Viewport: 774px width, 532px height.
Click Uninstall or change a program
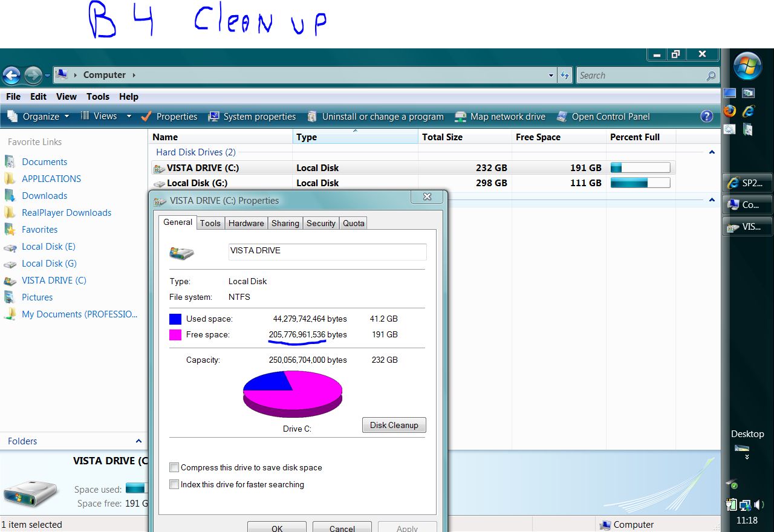(376, 117)
